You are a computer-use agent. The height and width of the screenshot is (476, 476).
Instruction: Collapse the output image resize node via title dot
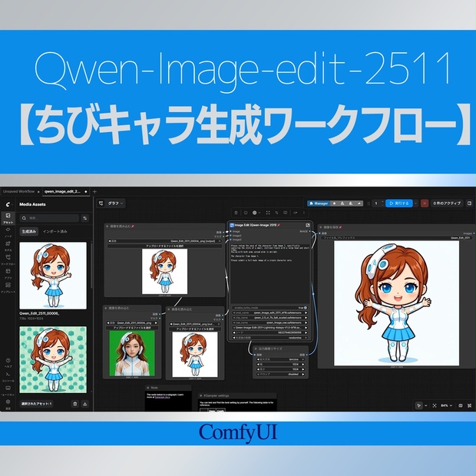(x=256, y=349)
